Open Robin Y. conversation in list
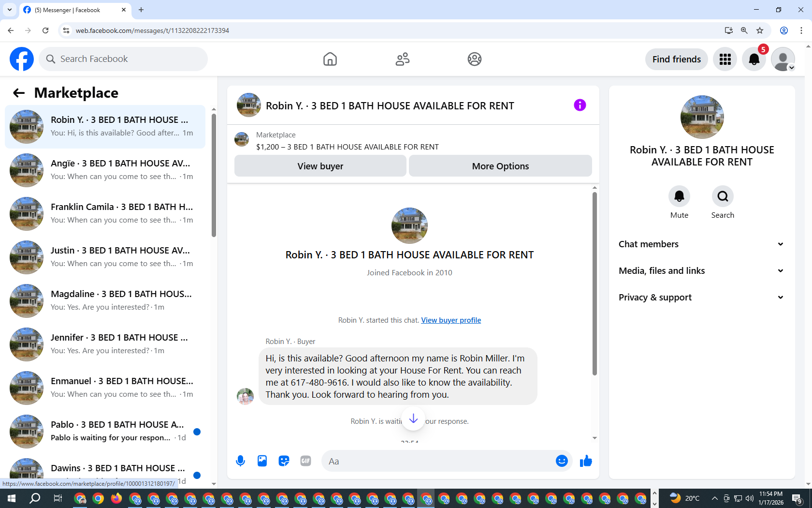 [105, 126]
